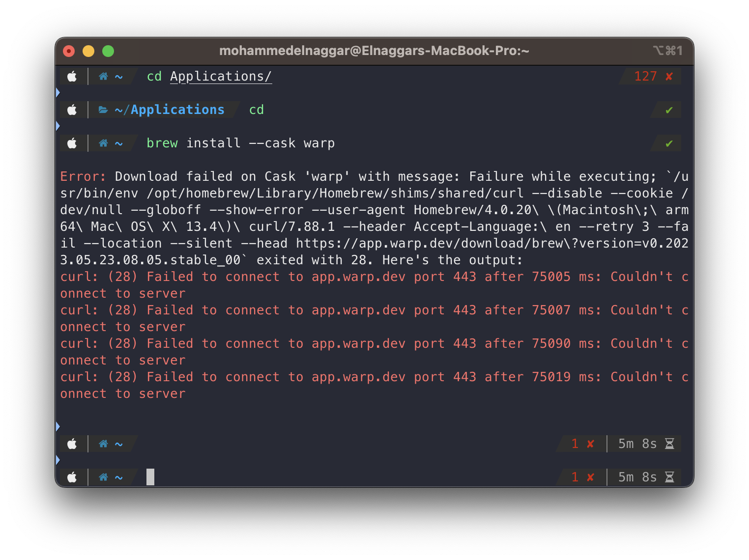The height and width of the screenshot is (560, 749).
Task: Click the underlined Applications/ argument text
Action: coord(221,76)
